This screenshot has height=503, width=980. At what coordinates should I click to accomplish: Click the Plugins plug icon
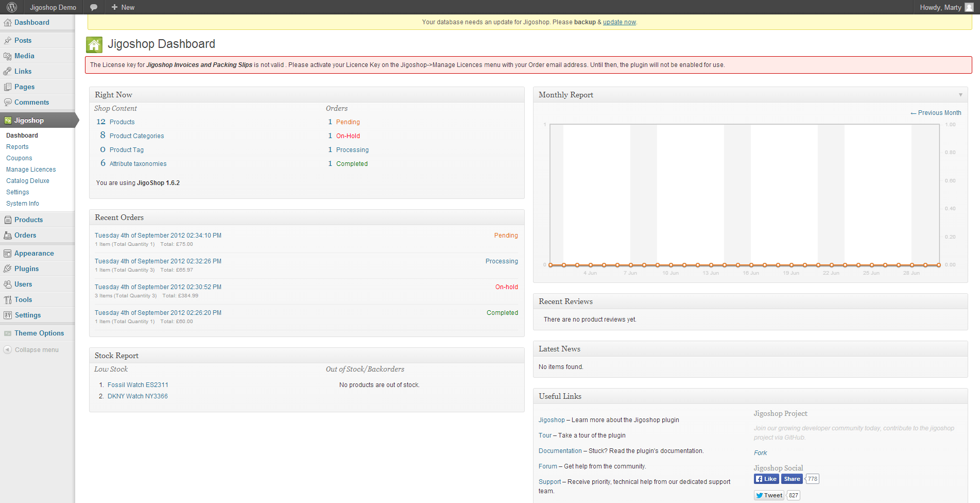tap(8, 269)
